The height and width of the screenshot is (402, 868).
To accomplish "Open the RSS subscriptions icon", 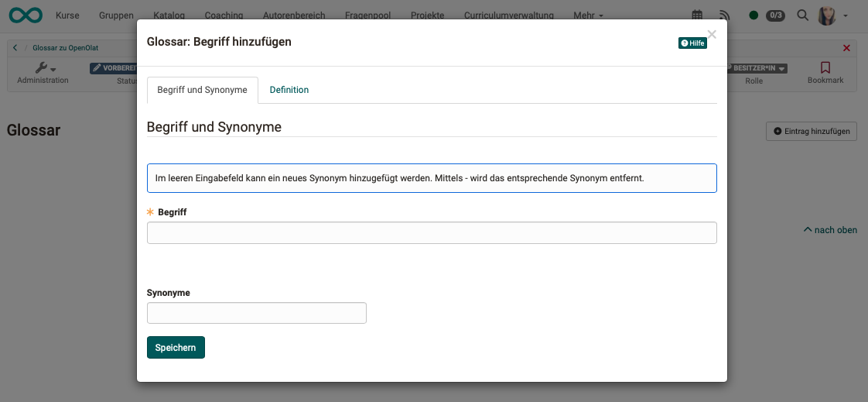I will [725, 15].
